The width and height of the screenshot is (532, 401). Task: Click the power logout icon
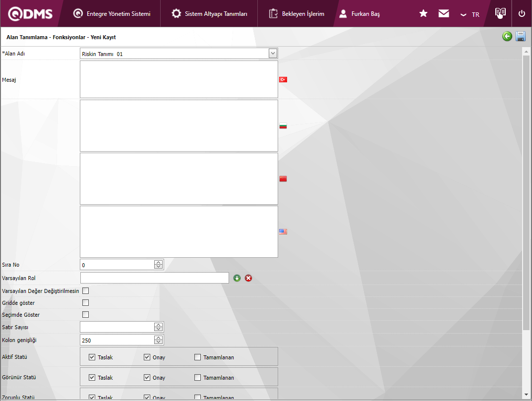[x=522, y=13]
